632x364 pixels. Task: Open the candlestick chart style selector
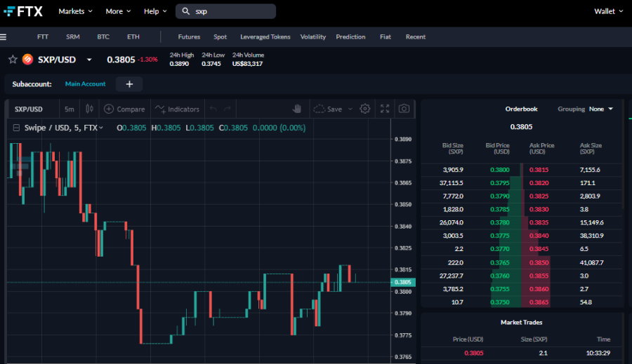click(89, 109)
